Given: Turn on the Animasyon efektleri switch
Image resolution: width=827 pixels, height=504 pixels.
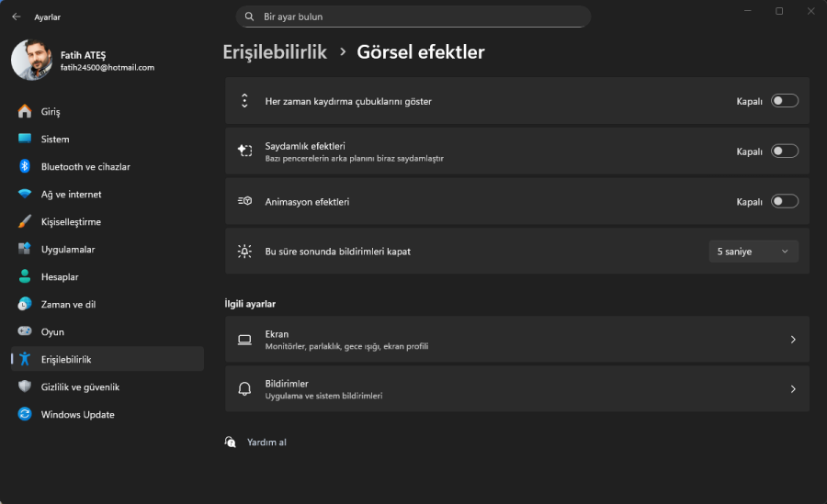Looking at the screenshot, I should (784, 201).
